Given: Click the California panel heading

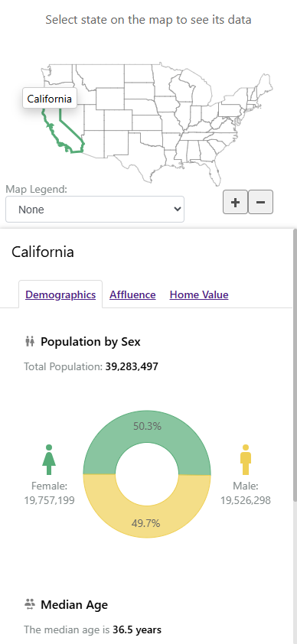Looking at the screenshot, I should point(42,252).
